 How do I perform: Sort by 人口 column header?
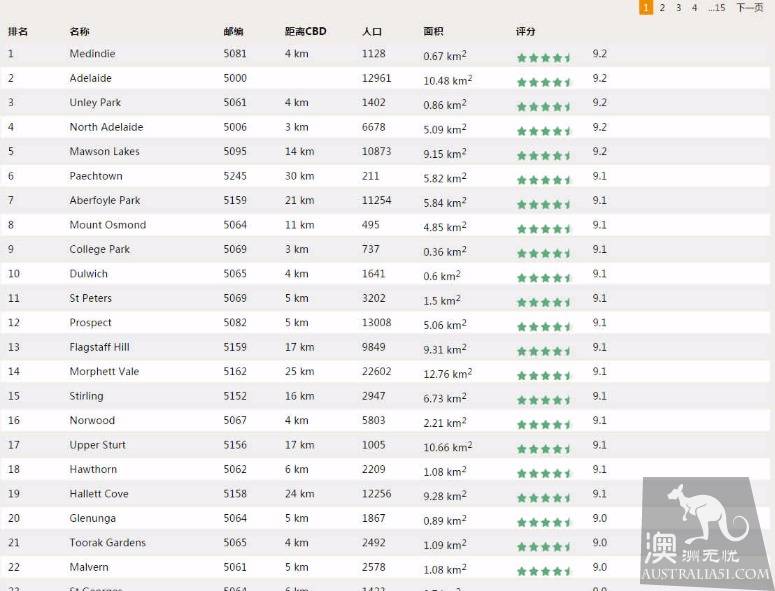372,32
